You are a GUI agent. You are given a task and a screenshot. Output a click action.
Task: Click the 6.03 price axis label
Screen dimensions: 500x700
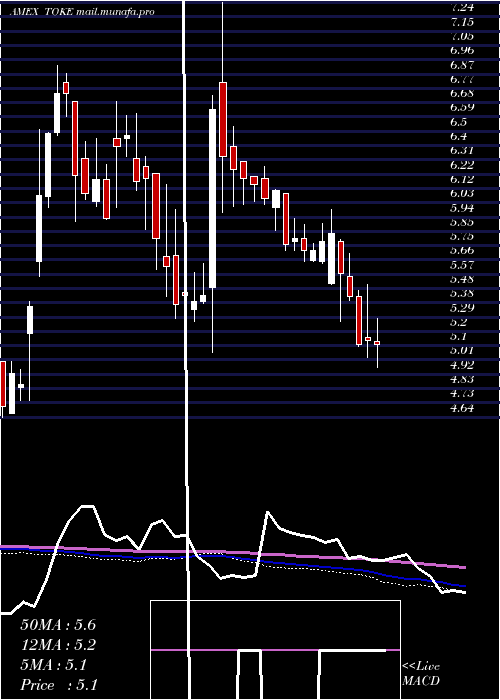462,193
